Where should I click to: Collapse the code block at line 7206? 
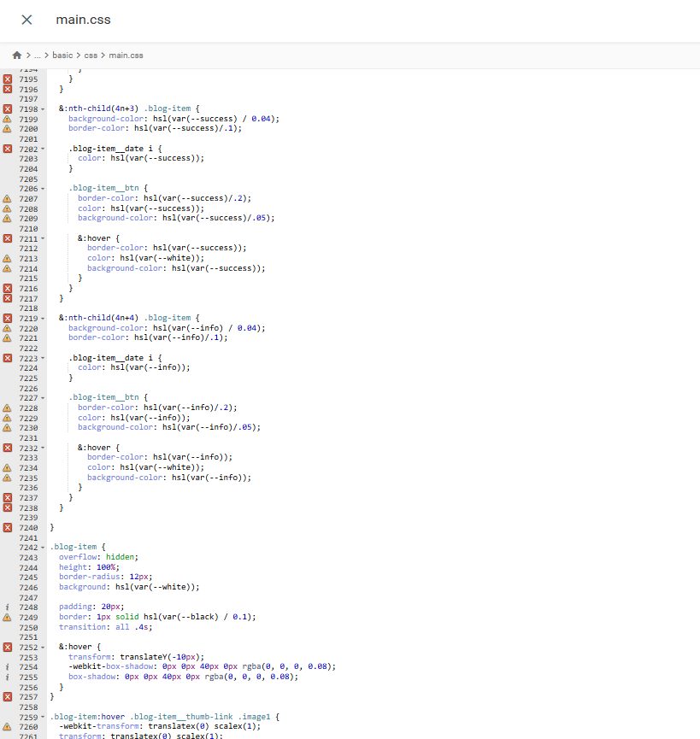[x=43, y=189]
